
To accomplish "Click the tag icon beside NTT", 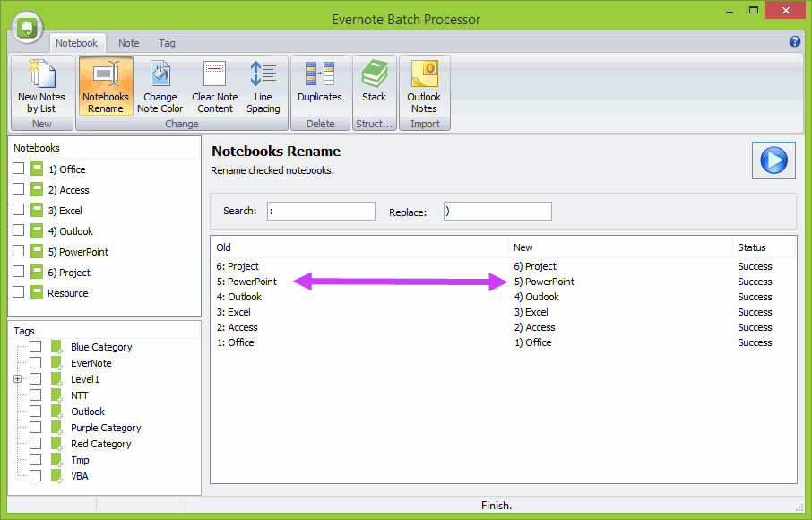I will point(56,395).
